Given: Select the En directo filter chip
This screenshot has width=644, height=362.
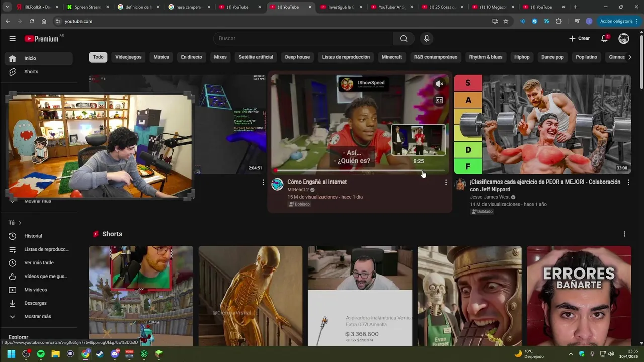Looking at the screenshot, I should pyautogui.click(x=191, y=57).
